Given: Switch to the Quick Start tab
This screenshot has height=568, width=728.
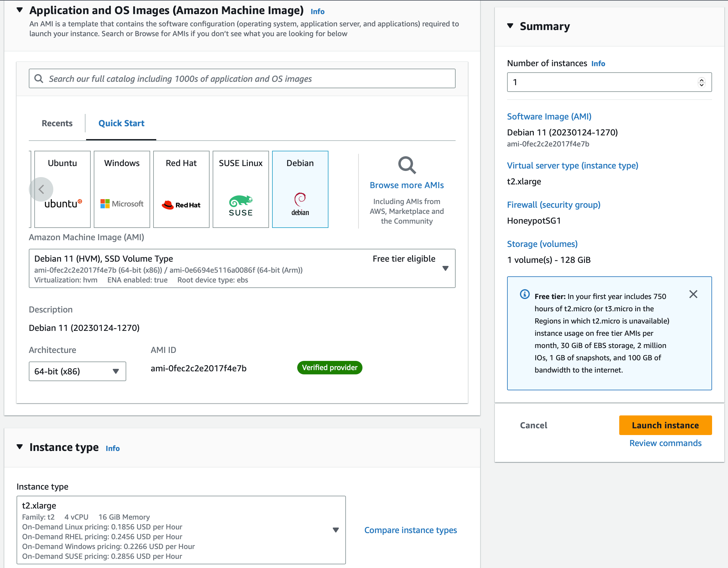Looking at the screenshot, I should tap(121, 123).
